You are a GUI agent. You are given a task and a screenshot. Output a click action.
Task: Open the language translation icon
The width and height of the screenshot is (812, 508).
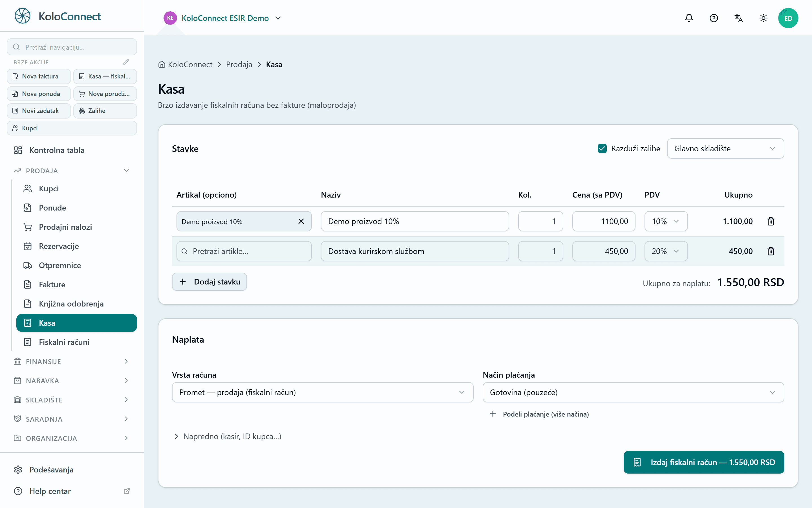(x=738, y=18)
